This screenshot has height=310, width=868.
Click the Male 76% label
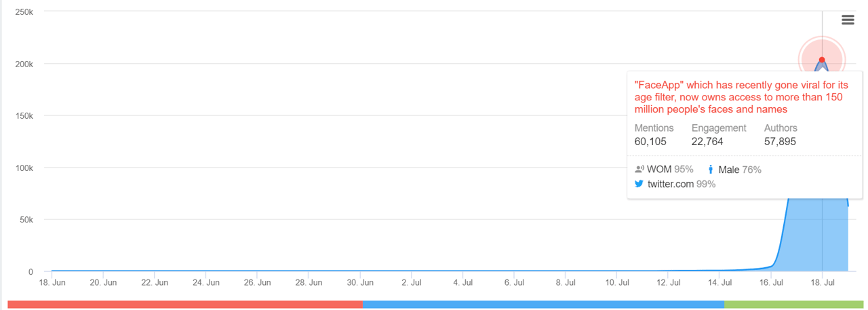coord(739,170)
